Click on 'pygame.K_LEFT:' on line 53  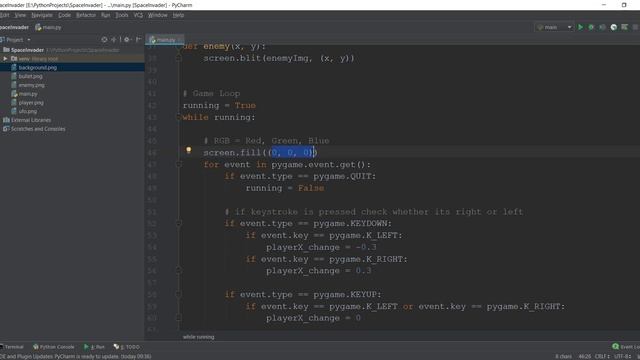(x=365, y=236)
